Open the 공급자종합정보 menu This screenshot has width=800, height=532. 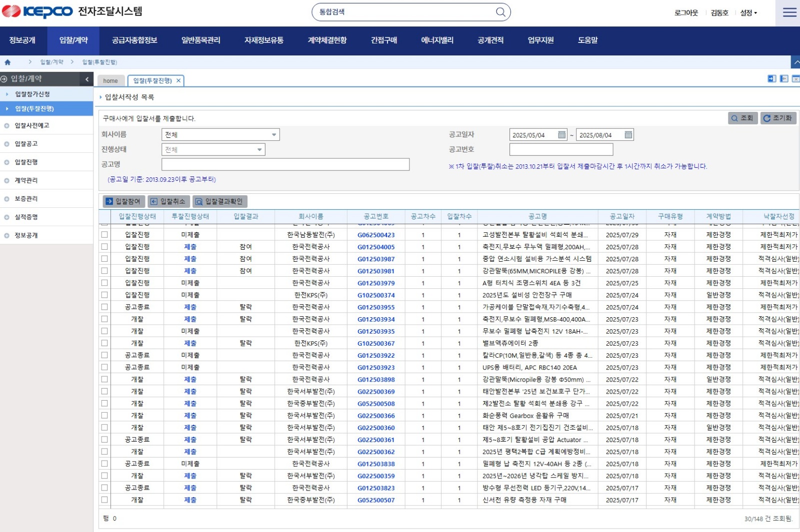point(134,40)
